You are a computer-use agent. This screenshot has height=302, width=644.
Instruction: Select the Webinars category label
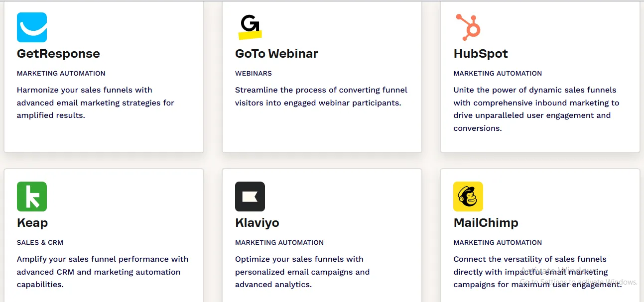254,74
